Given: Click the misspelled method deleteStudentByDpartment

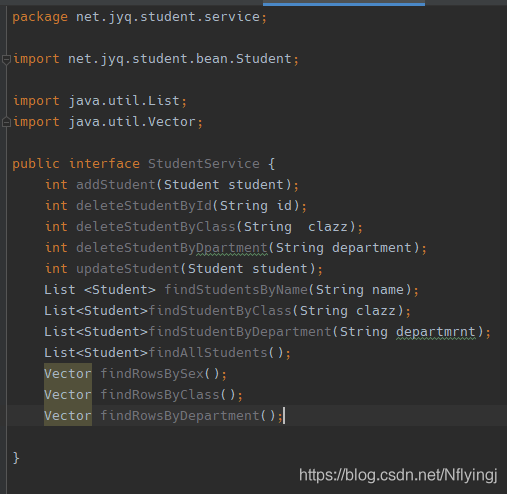Looking at the screenshot, I should [x=172, y=248].
